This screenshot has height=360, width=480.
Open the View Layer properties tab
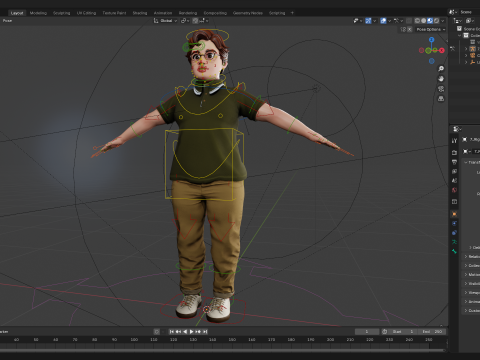tap(454, 171)
